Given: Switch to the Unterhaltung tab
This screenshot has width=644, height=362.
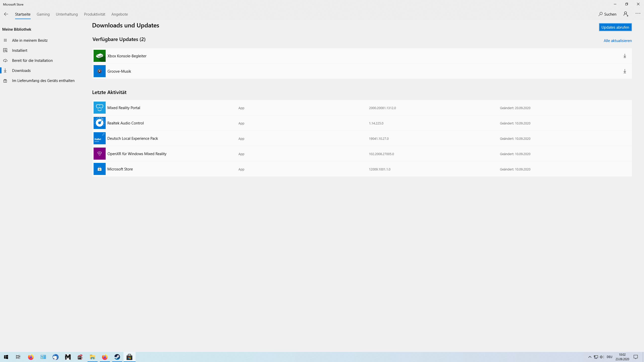Looking at the screenshot, I should (x=67, y=14).
